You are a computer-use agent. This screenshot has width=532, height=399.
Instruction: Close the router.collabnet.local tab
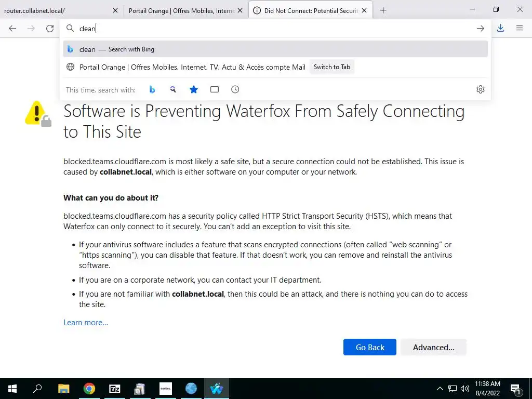click(115, 10)
